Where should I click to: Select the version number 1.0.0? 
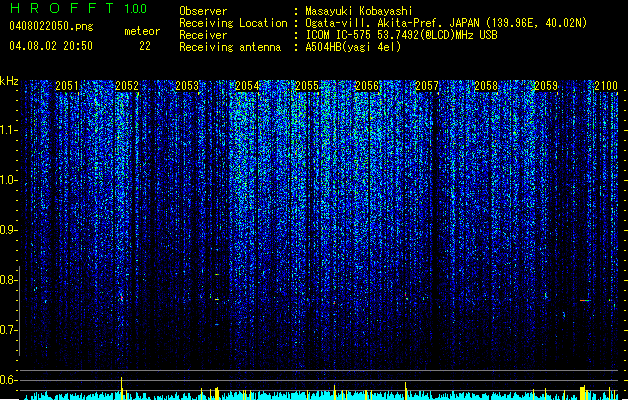(136, 9)
